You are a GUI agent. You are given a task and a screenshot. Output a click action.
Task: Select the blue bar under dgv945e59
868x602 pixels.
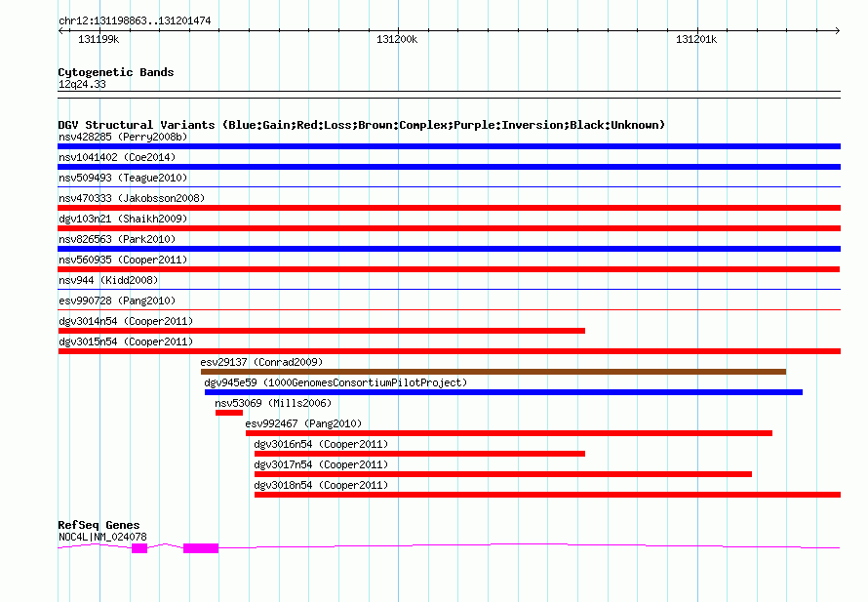[504, 392]
